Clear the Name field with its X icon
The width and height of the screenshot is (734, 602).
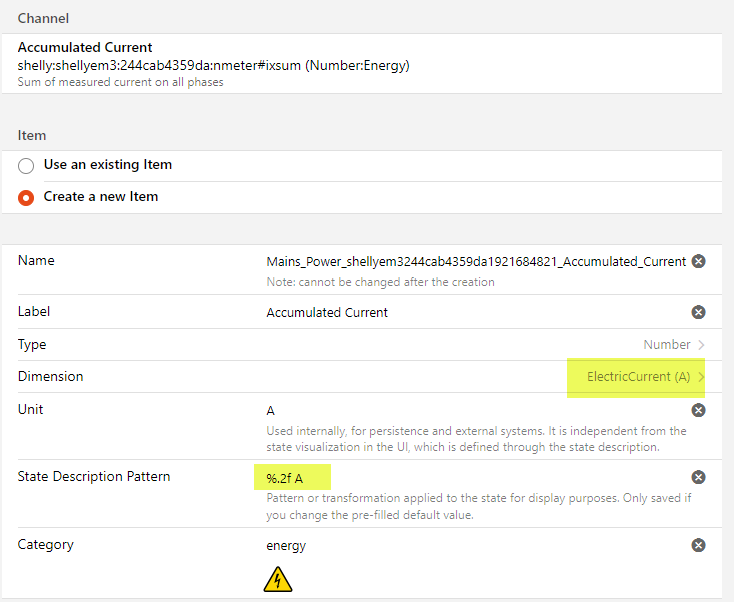(699, 261)
